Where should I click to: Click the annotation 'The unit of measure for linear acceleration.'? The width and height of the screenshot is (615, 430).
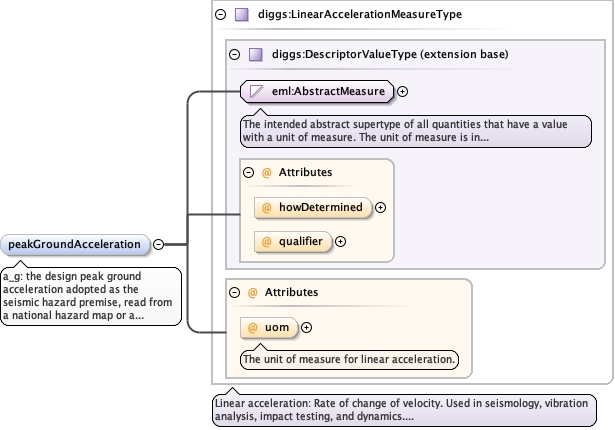tap(349, 359)
